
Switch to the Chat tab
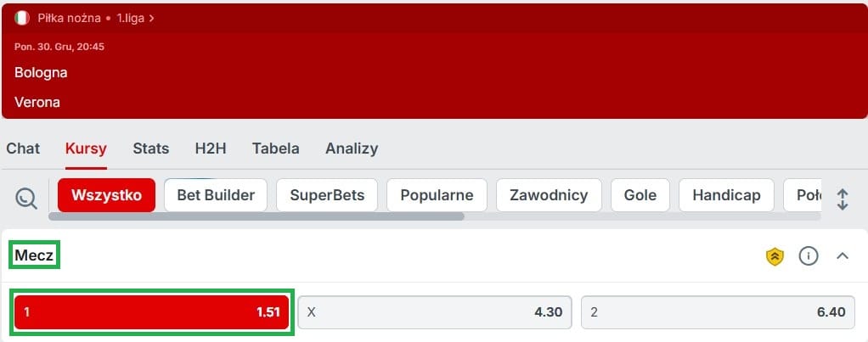[x=23, y=149]
